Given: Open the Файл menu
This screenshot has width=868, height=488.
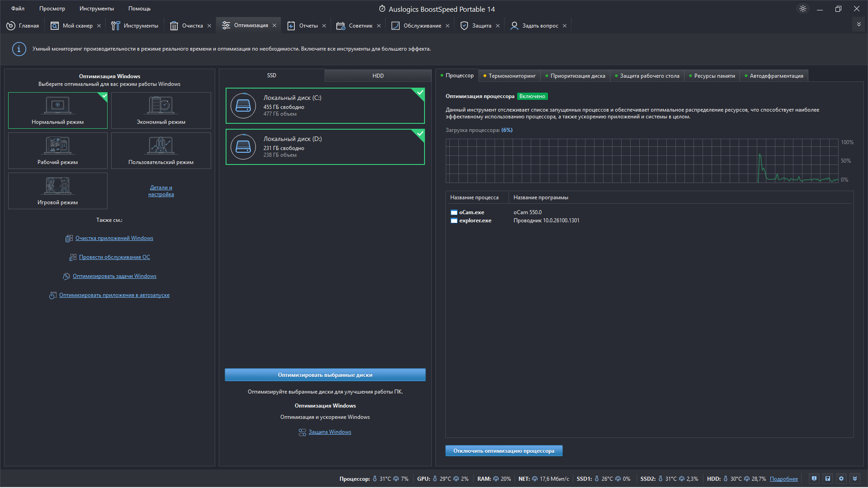Looking at the screenshot, I should click(x=18, y=9).
